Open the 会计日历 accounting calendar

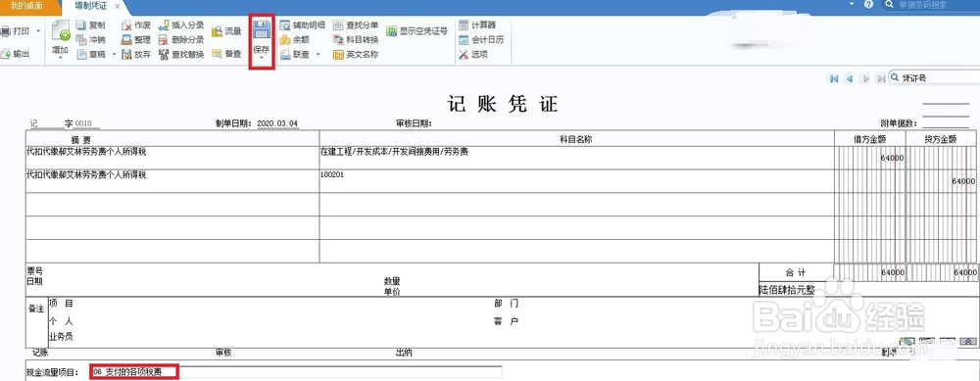(481, 39)
